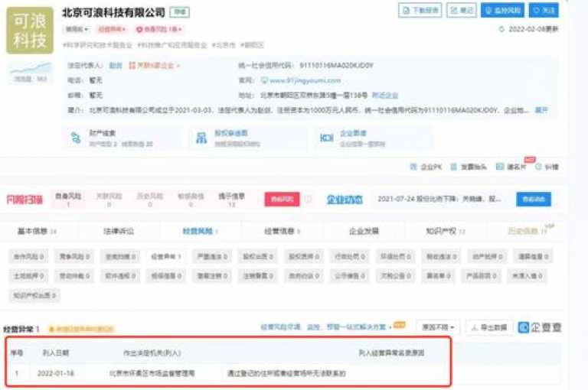Click the 可浪科技 company logo thumbnail
588x390 pixels.
click(30, 30)
